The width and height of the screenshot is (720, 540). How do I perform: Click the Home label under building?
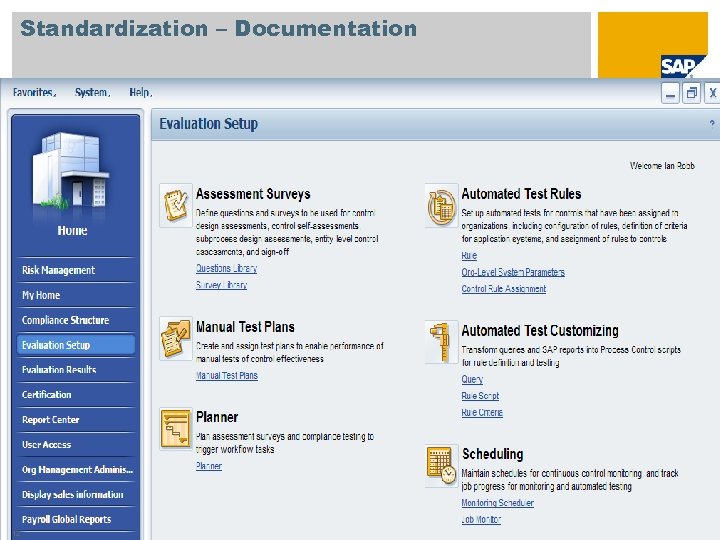(73, 230)
